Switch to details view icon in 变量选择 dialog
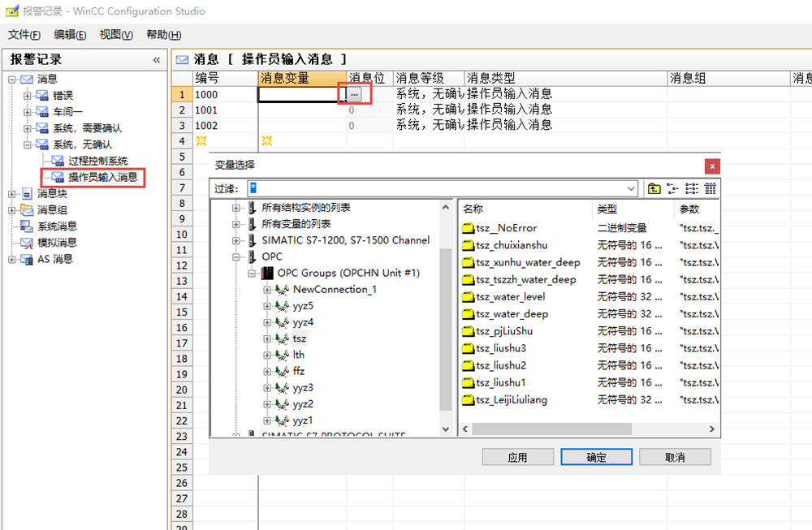 [710, 188]
